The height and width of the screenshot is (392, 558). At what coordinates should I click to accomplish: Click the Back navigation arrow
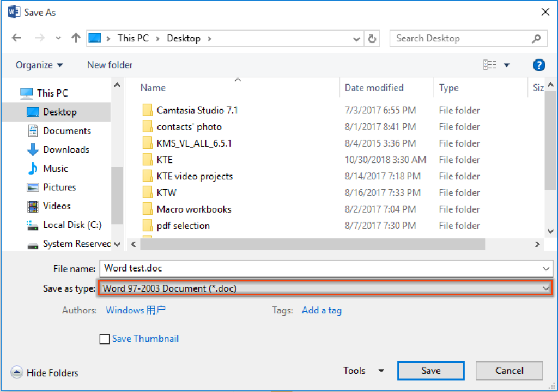coord(17,38)
